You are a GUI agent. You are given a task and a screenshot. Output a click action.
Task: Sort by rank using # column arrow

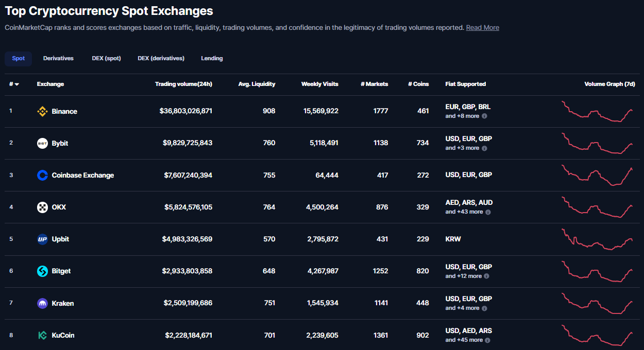click(16, 84)
